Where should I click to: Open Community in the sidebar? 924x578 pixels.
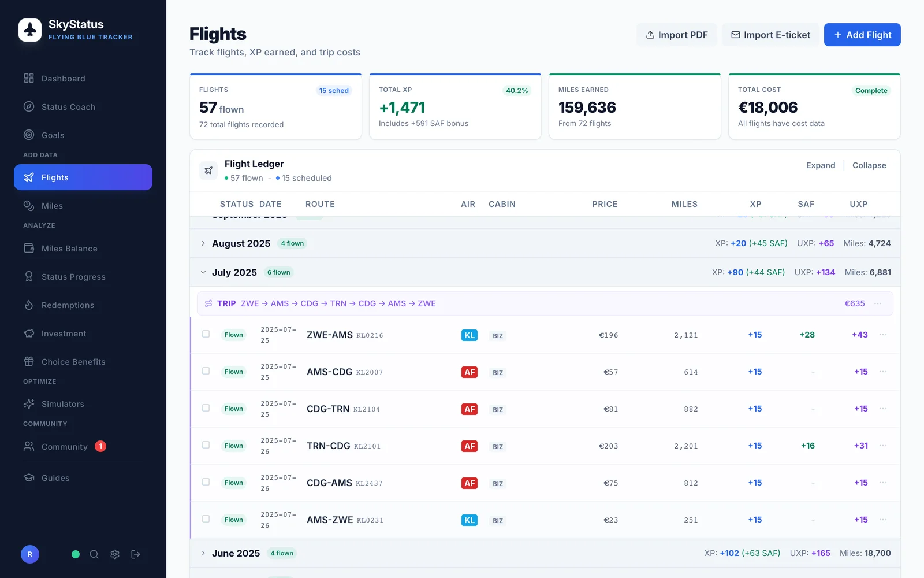tap(83, 446)
